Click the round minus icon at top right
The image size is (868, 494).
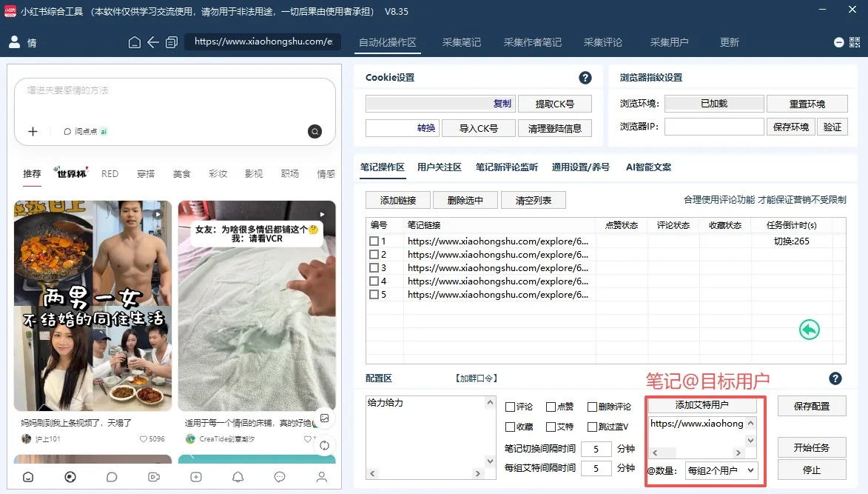[838, 42]
